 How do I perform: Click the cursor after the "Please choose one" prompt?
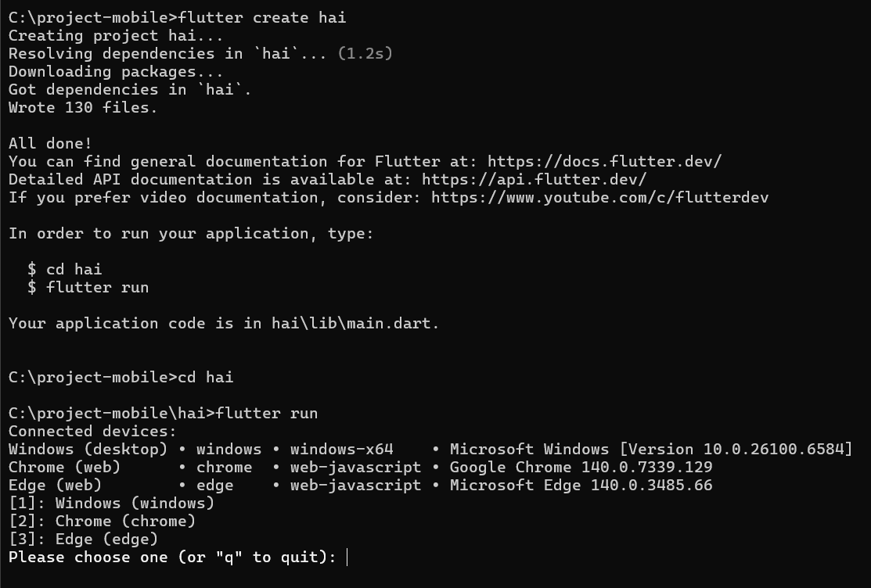point(347,558)
